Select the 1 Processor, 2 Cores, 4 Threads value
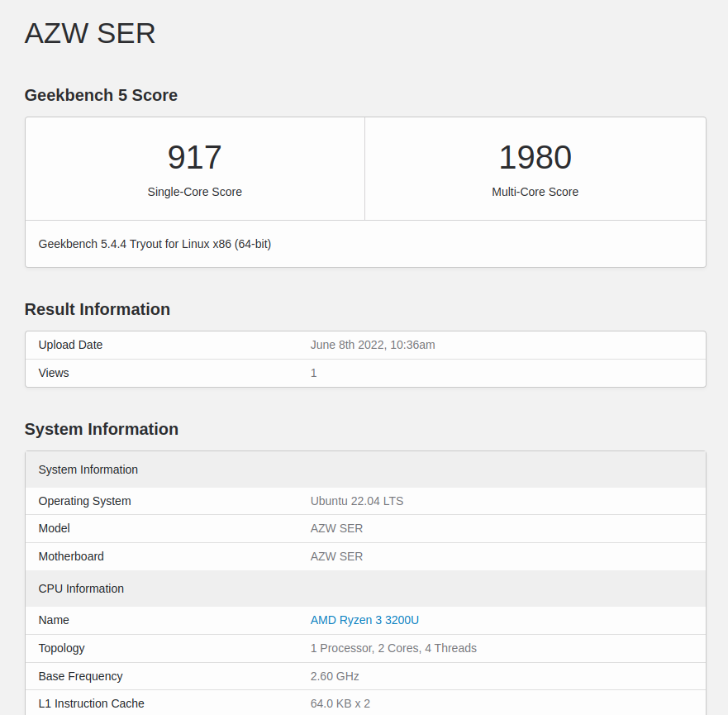This screenshot has height=715, width=728. (x=393, y=648)
